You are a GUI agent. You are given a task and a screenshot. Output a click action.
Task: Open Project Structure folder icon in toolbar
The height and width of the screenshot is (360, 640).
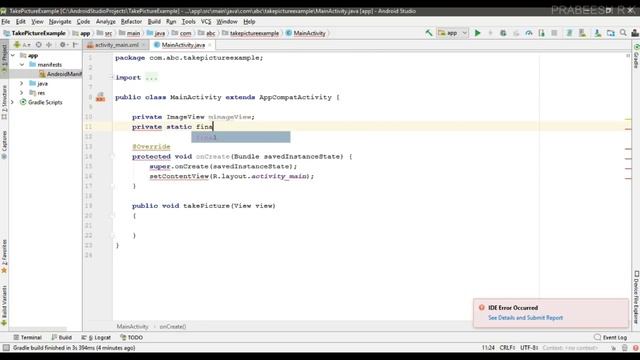[611, 33]
